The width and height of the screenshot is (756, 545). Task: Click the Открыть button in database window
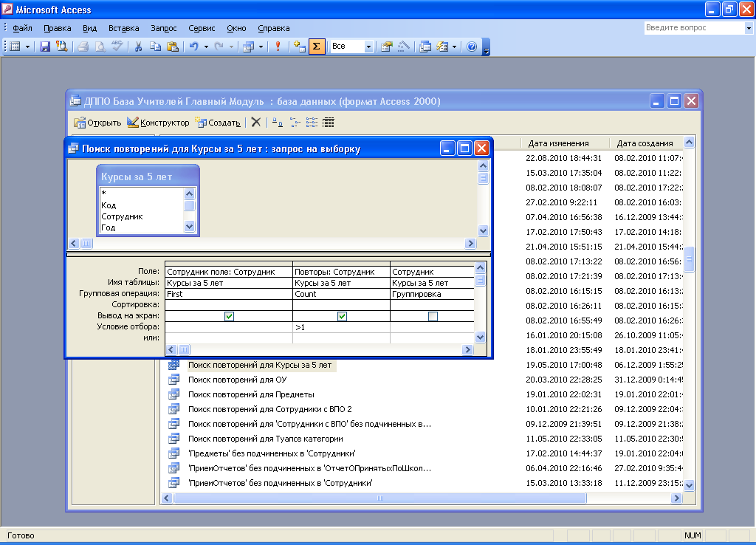(97, 123)
